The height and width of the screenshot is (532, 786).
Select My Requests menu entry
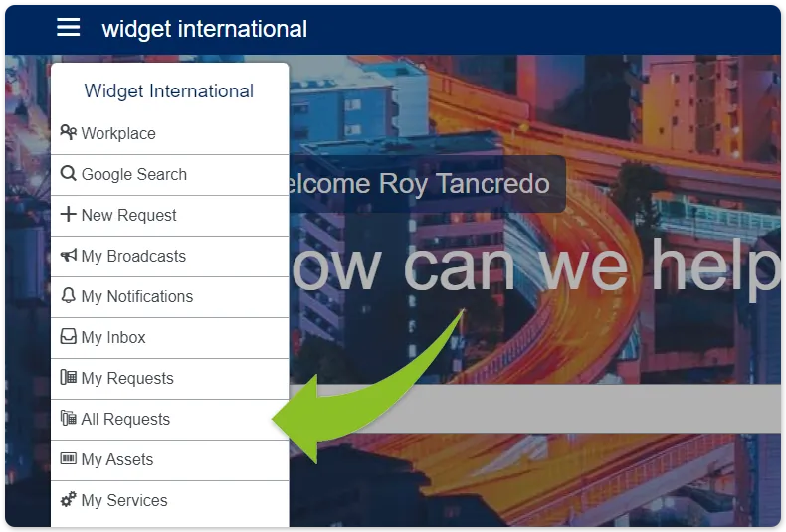[x=169, y=379]
